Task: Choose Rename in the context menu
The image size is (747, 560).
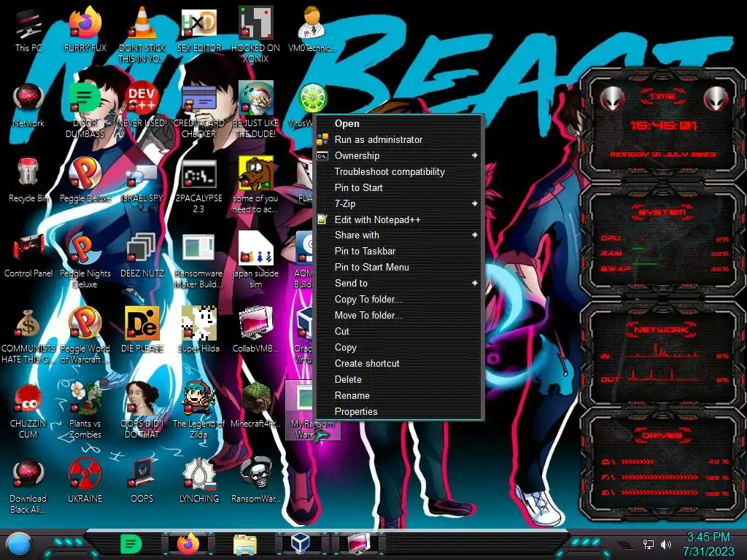Action: tap(399, 395)
